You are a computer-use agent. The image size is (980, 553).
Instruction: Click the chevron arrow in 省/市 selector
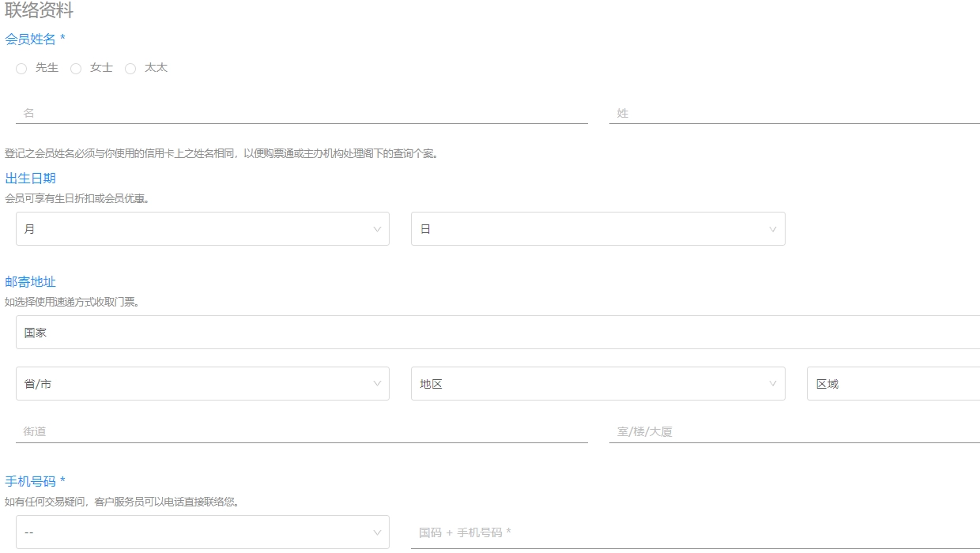pyautogui.click(x=377, y=384)
